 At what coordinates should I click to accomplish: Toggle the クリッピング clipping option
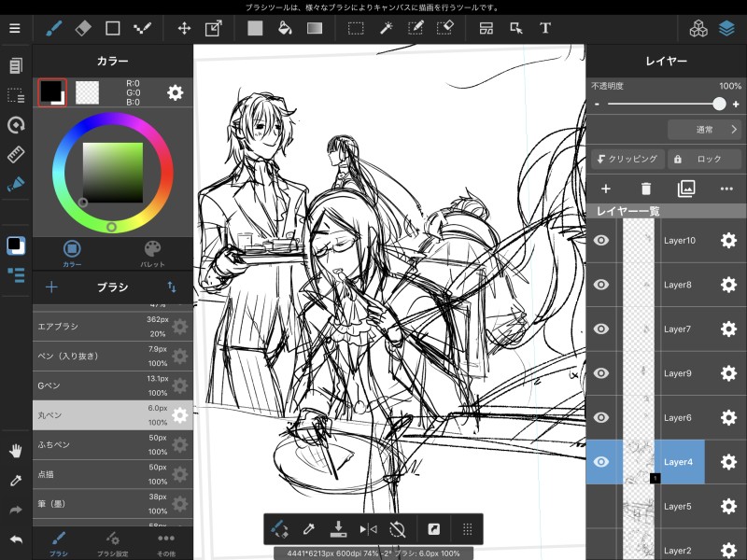tap(627, 159)
